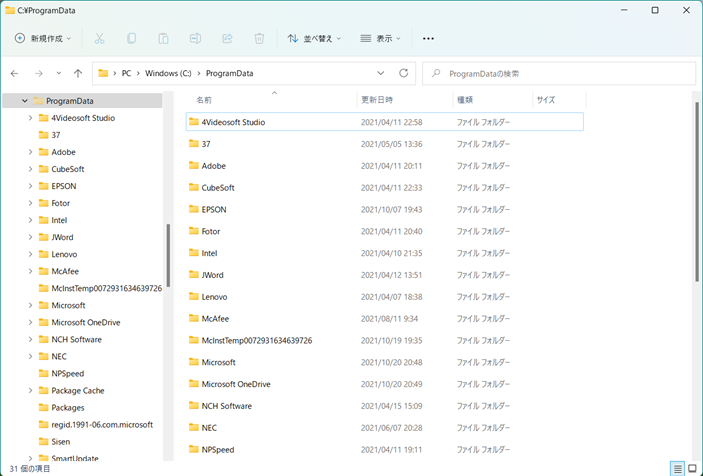Click the Paste clipboard icon
Screen dimensions: 703x476
[x=163, y=39]
